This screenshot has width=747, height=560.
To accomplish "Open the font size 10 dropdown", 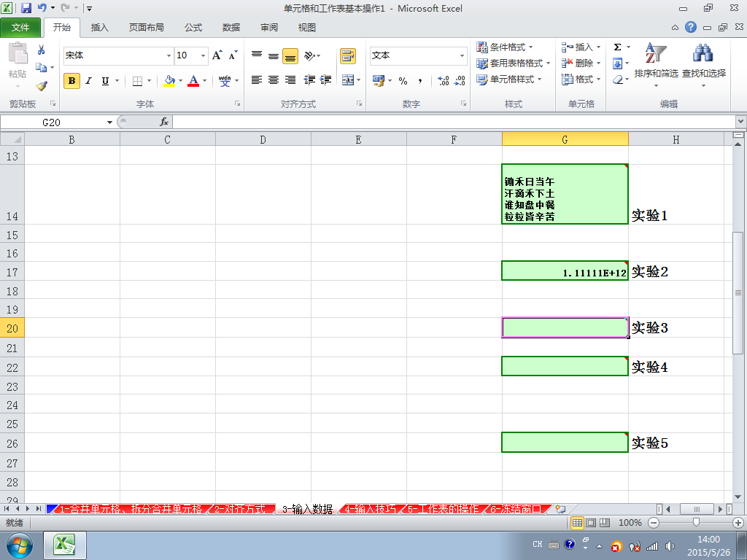I will click(203, 55).
